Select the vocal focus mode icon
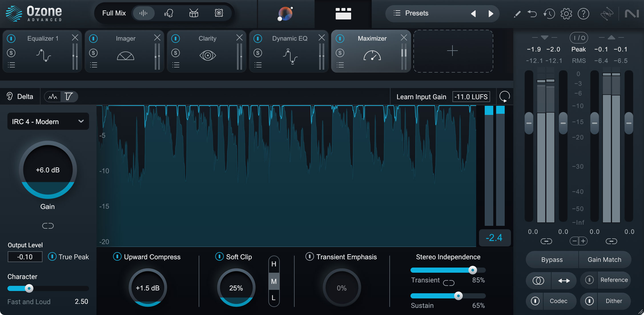Screen dimensions: 644x315 pos(168,13)
